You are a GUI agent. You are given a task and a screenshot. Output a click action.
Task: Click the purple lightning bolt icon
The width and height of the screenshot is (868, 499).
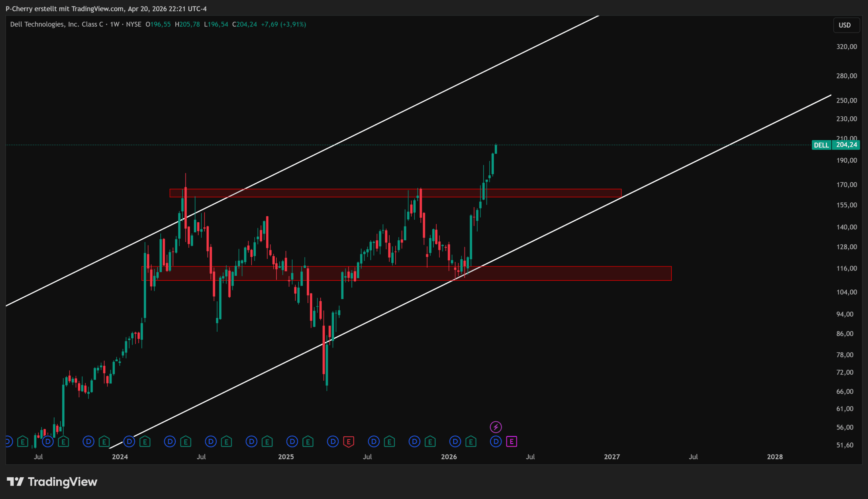(x=495, y=427)
